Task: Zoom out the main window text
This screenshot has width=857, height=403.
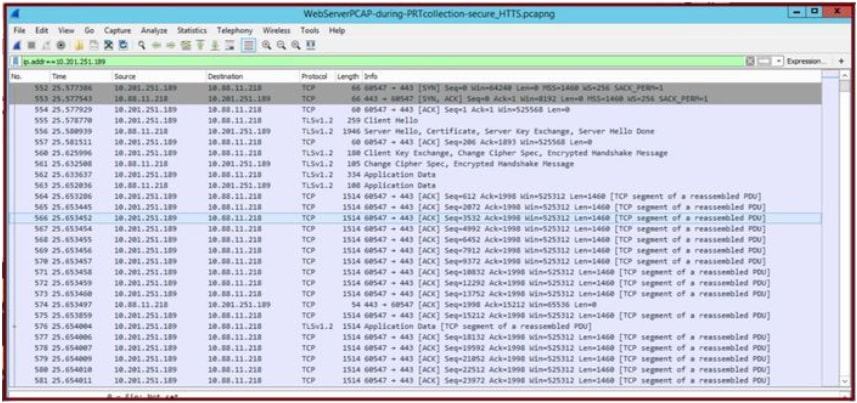Action: tap(281, 45)
